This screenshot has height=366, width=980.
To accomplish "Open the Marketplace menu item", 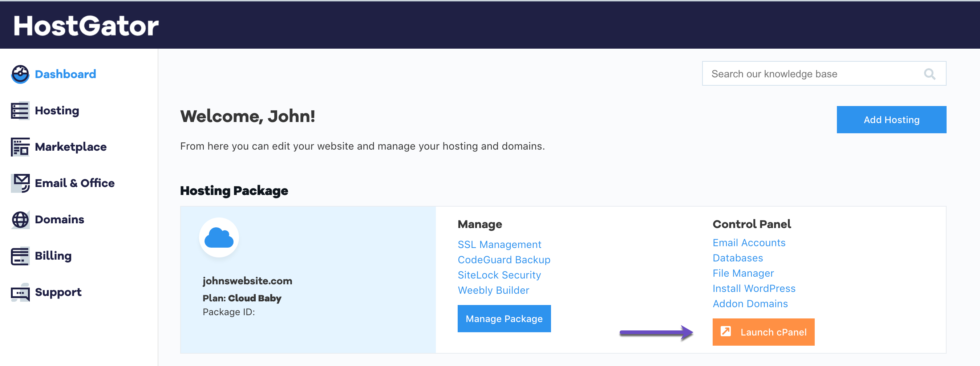I will pos(70,147).
